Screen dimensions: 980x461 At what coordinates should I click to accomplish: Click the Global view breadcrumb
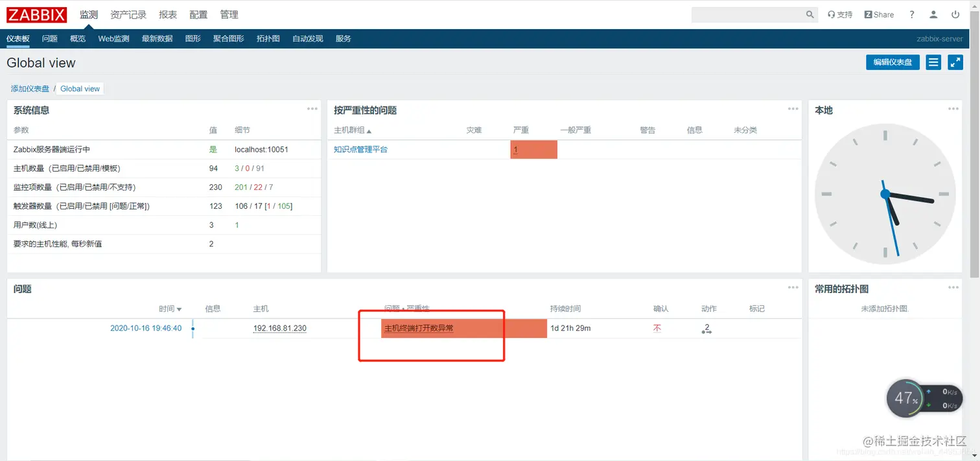[80, 89]
